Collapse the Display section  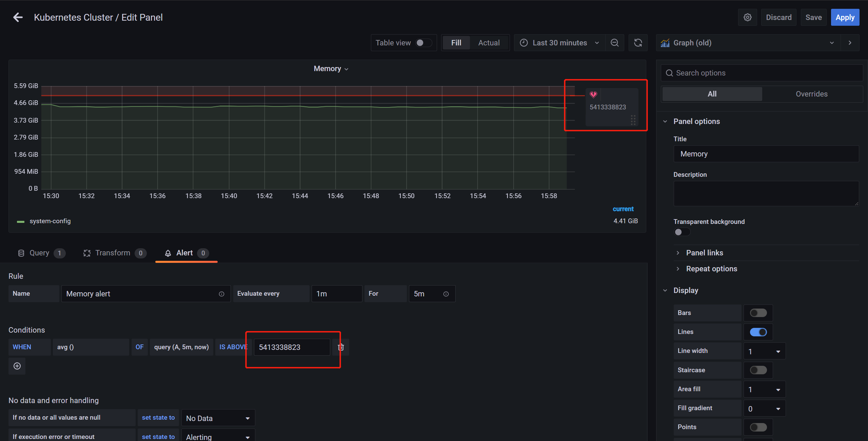click(686, 290)
